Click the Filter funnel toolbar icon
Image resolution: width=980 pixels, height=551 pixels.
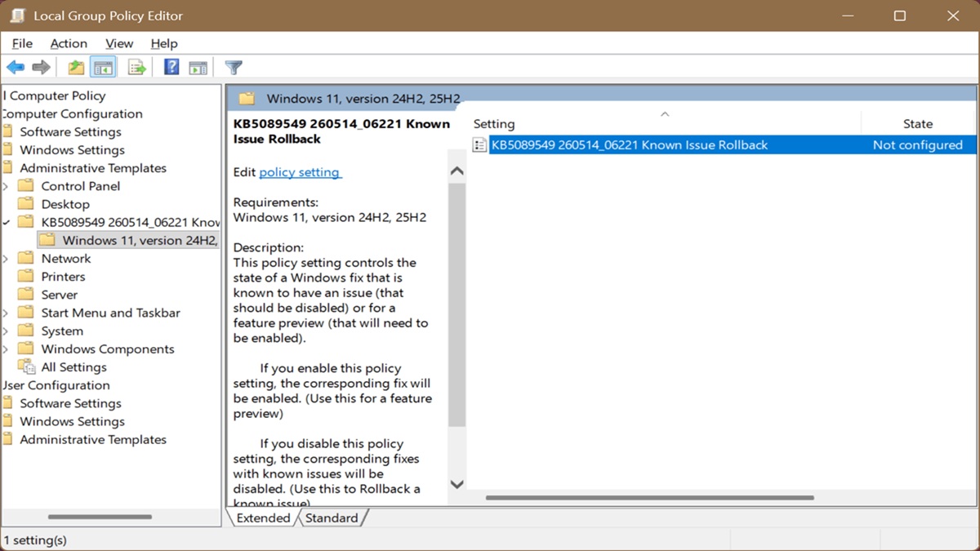pos(234,68)
